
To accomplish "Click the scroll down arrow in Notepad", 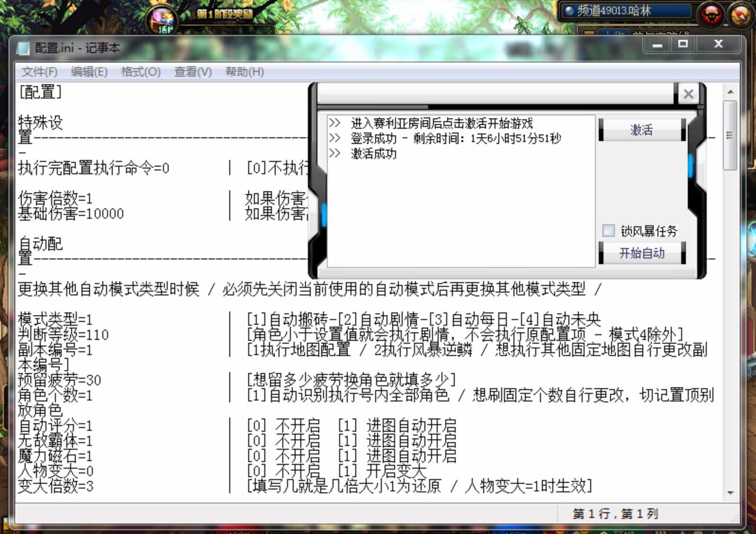I will coord(730,493).
